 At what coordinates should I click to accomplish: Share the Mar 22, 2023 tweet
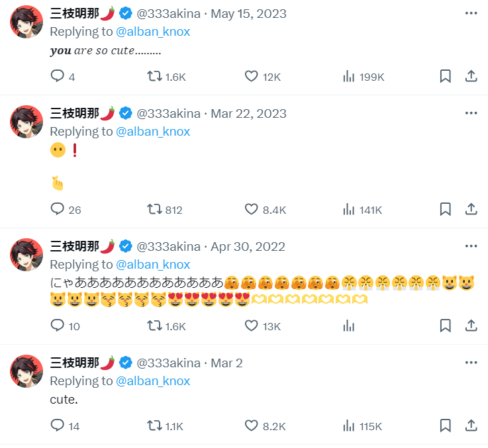pyautogui.click(x=471, y=209)
